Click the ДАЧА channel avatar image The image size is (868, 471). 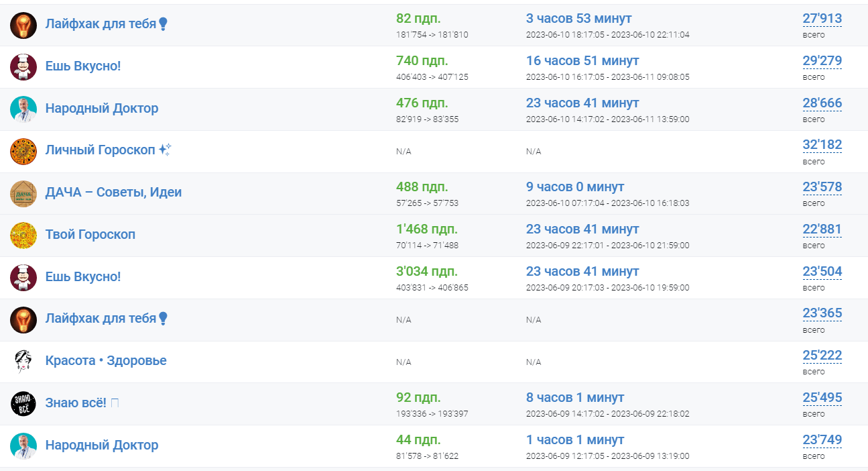pyautogui.click(x=23, y=193)
